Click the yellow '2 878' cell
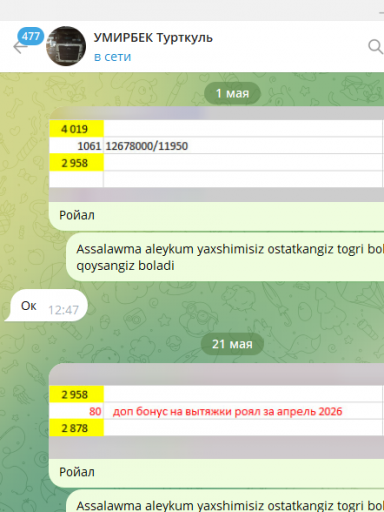Viewport: 384px width, 512px height. 76,428
